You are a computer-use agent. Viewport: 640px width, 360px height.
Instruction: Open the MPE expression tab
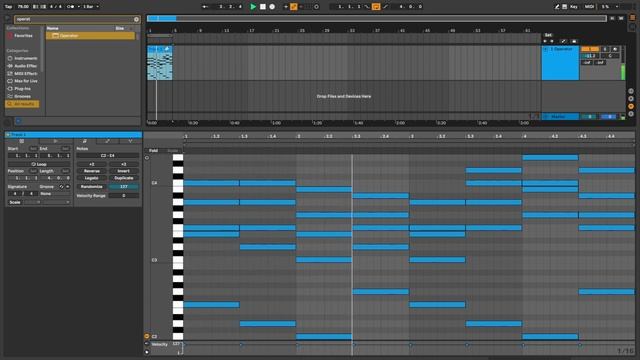(x=130, y=141)
